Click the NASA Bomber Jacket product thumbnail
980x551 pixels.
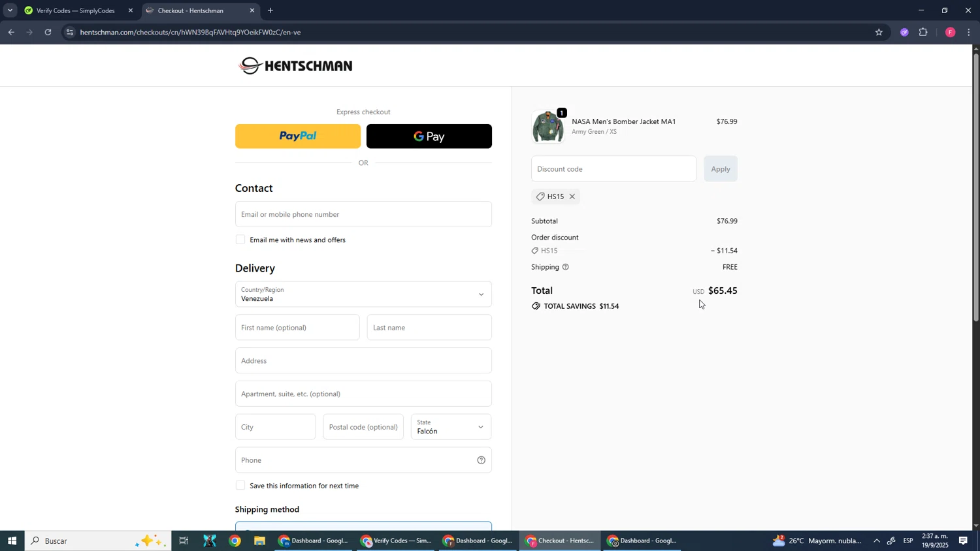[547, 127]
